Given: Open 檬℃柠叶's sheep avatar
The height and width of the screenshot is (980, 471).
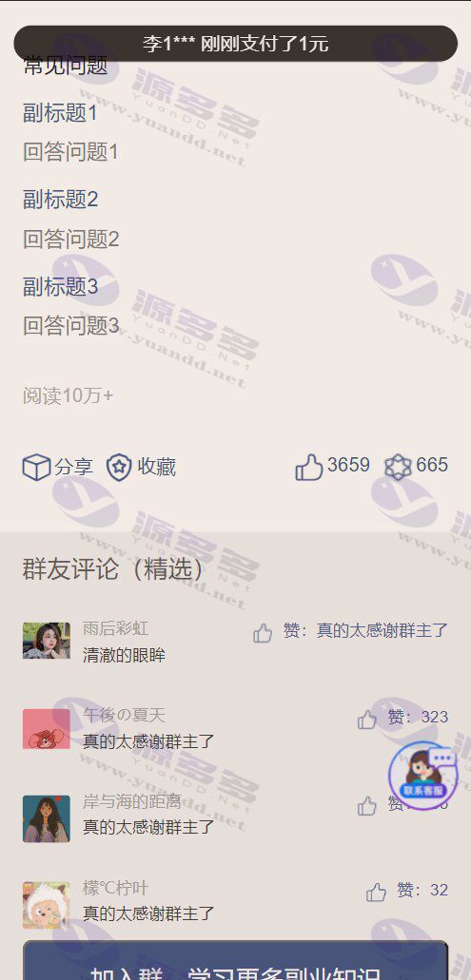Looking at the screenshot, I should pos(47,905).
